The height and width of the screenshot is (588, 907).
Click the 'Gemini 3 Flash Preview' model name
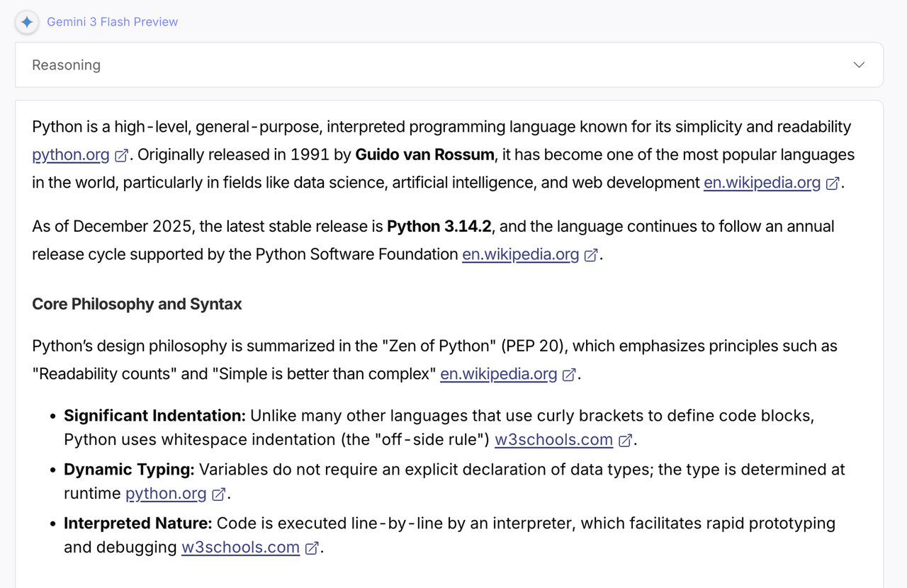[113, 22]
